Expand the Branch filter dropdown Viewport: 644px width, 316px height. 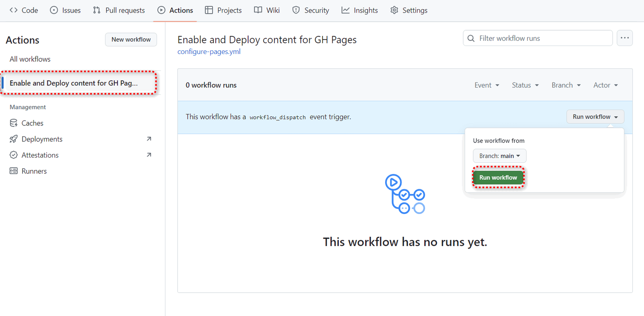click(x=566, y=85)
